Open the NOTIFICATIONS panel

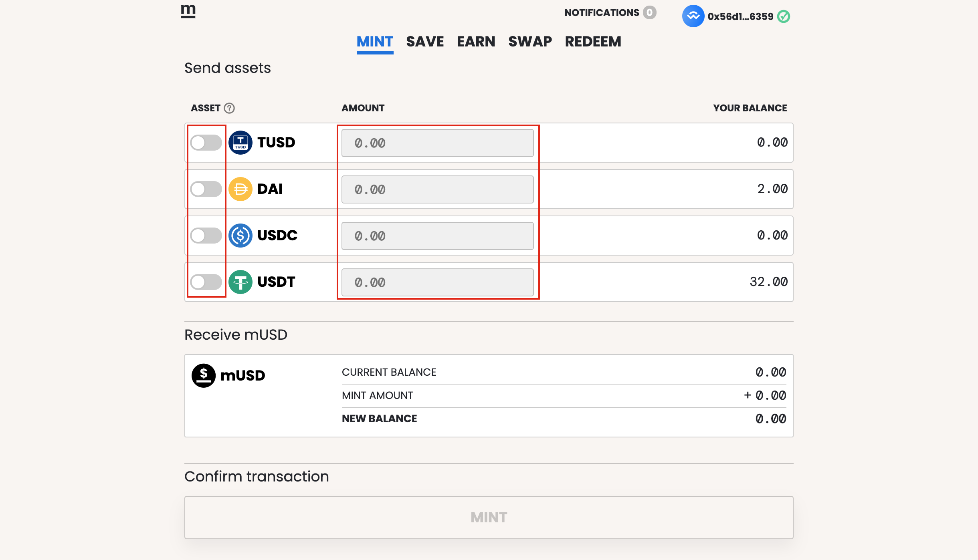[x=602, y=12]
